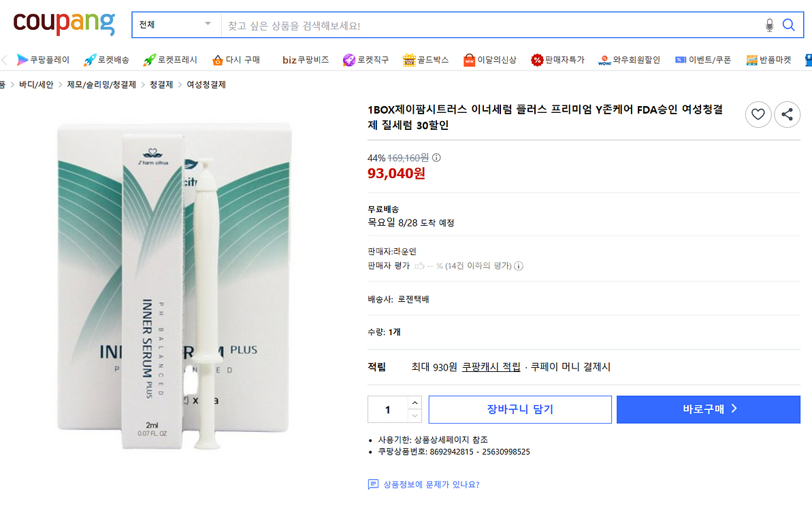Open the 전체 category dropdown
Viewport: 812px width, 510px height.
[x=176, y=25]
